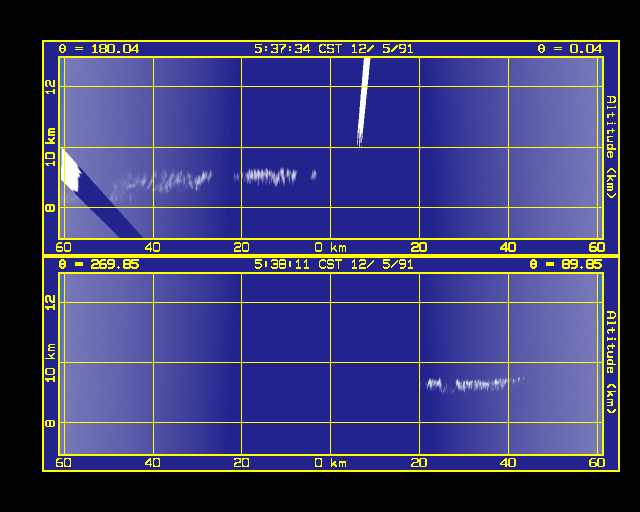This screenshot has width=640, height=512.
Task: Click the bottom panel's 60 label on the θ = 89.85 side
Action: point(597,463)
